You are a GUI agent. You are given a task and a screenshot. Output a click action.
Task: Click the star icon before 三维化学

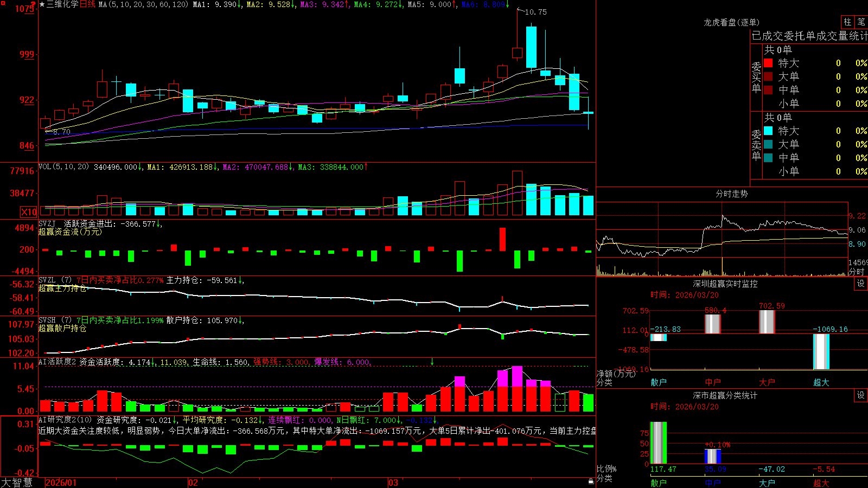pos(42,4)
